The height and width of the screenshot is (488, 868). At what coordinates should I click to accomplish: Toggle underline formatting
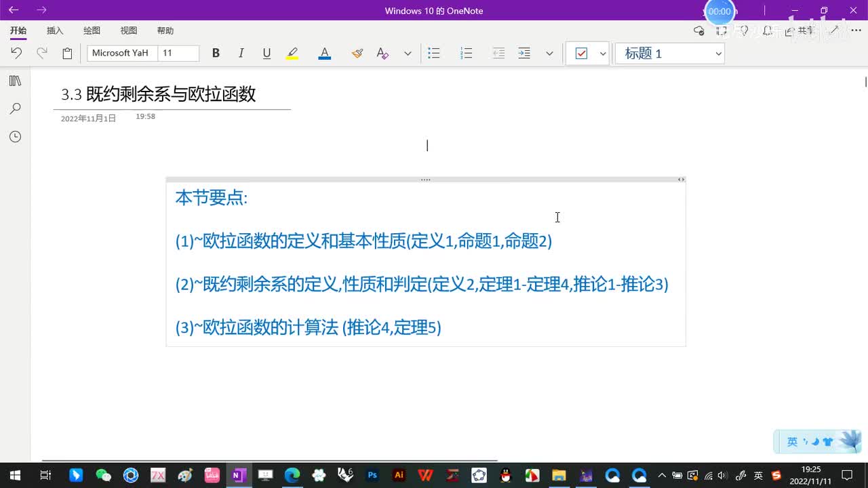click(x=267, y=53)
